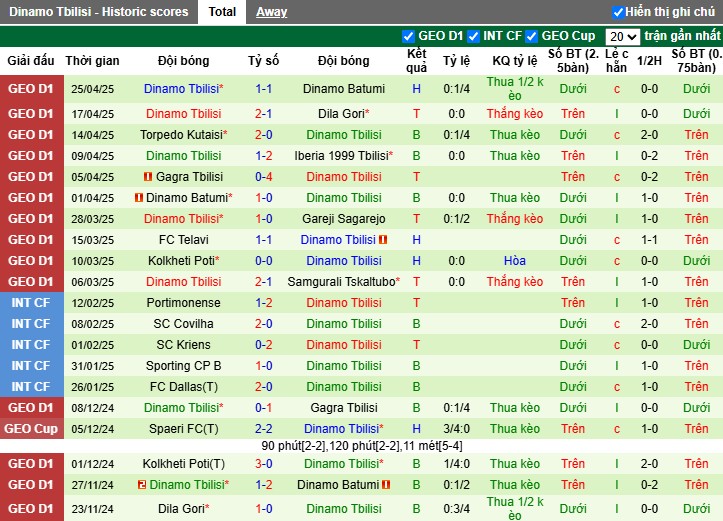
Task: Open the FC Telavi team link
Action: click(x=184, y=240)
